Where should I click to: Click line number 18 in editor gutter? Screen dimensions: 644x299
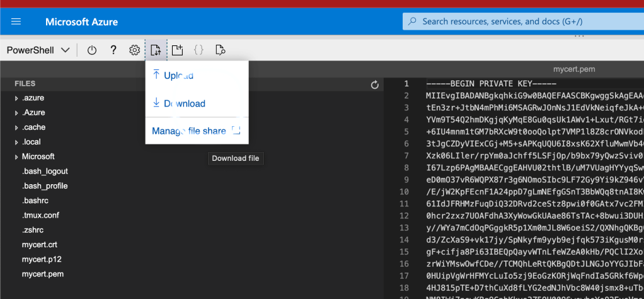click(404, 286)
